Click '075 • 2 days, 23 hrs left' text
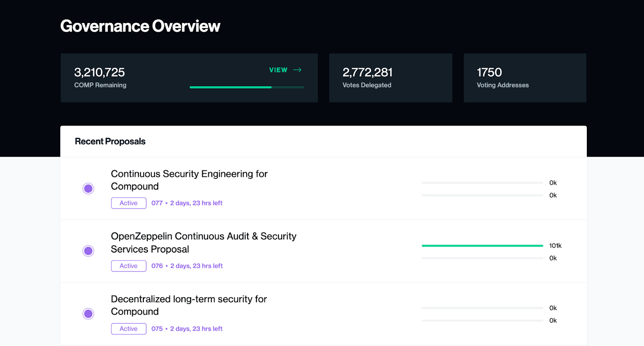Screen dimensions: 644x346 [x=187, y=329]
